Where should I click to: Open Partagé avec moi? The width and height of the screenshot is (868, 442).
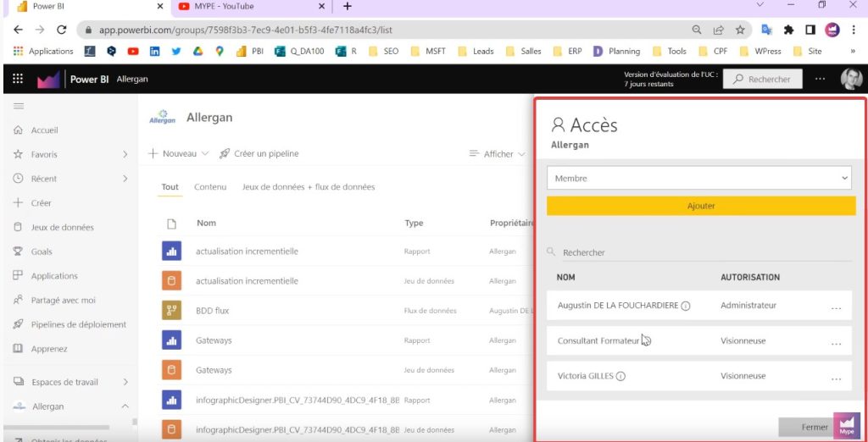(x=63, y=301)
